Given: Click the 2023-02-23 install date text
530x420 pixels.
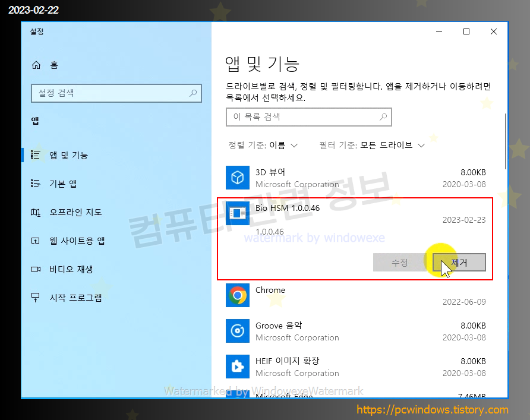Looking at the screenshot, I should coord(464,220).
